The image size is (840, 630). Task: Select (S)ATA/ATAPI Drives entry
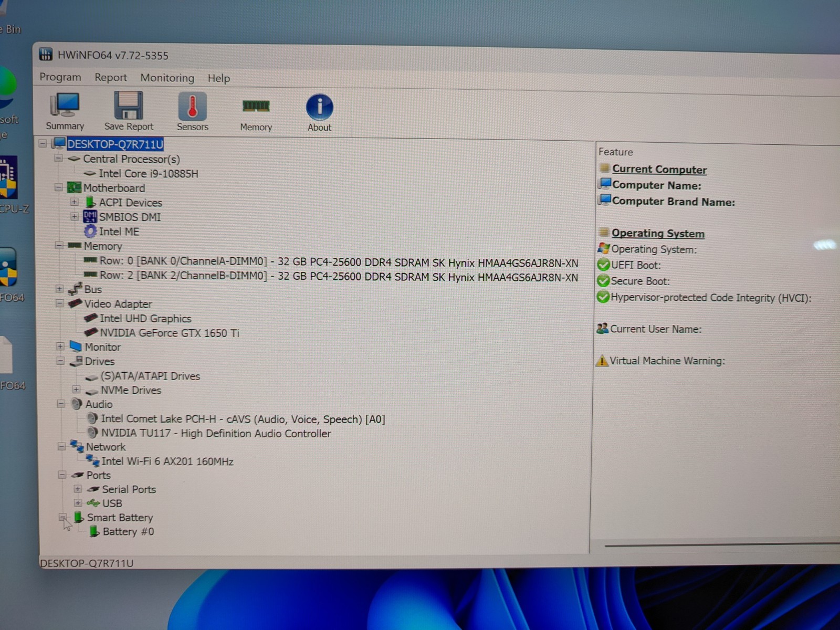pos(150,376)
